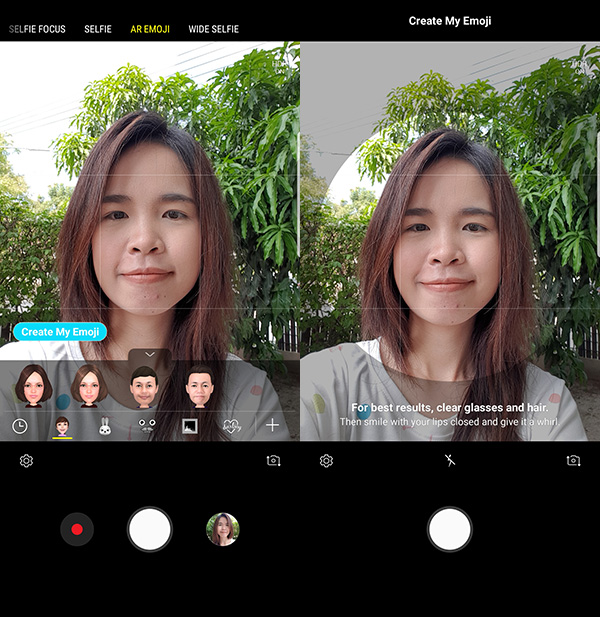This screenshot has height=617, width=600.
Task: Open recent stickers clock icon
Action: click(x=20, y=425)
